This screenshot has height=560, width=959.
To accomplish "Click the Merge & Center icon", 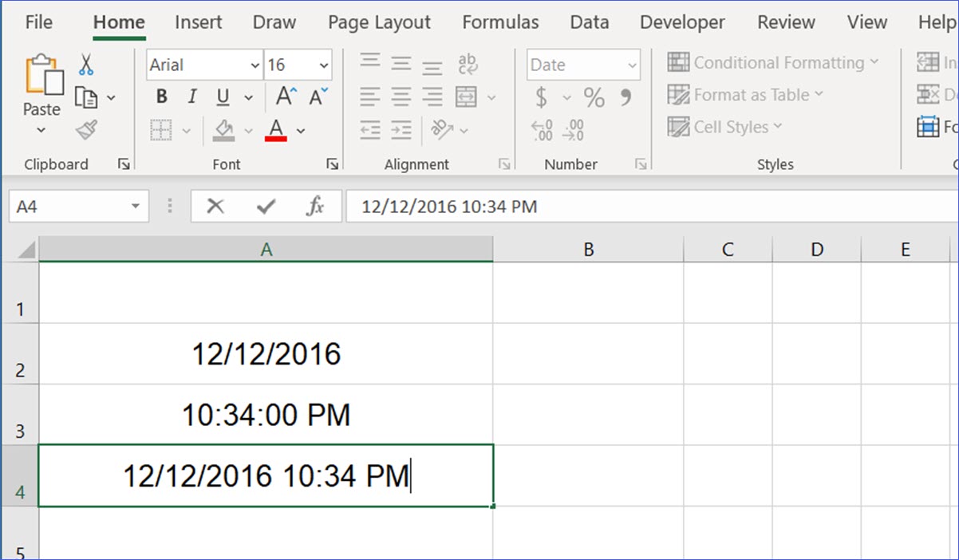I will click(466, 97).
